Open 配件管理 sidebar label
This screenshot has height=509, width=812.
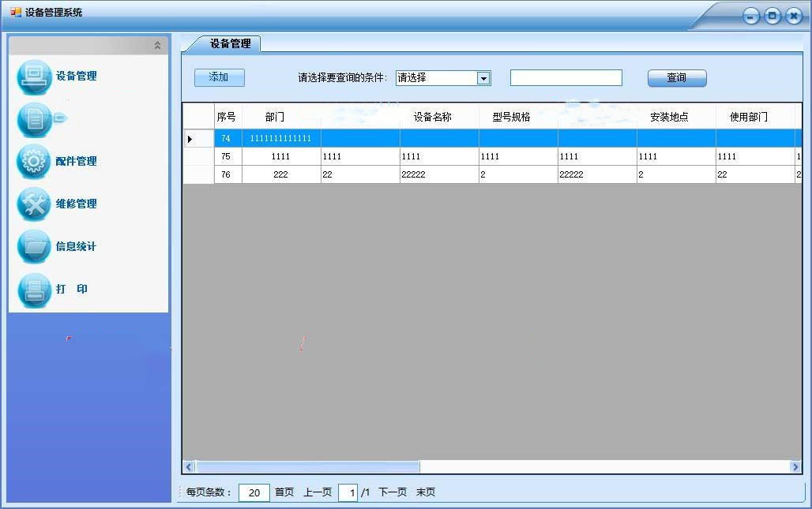[x=76, y=162]
